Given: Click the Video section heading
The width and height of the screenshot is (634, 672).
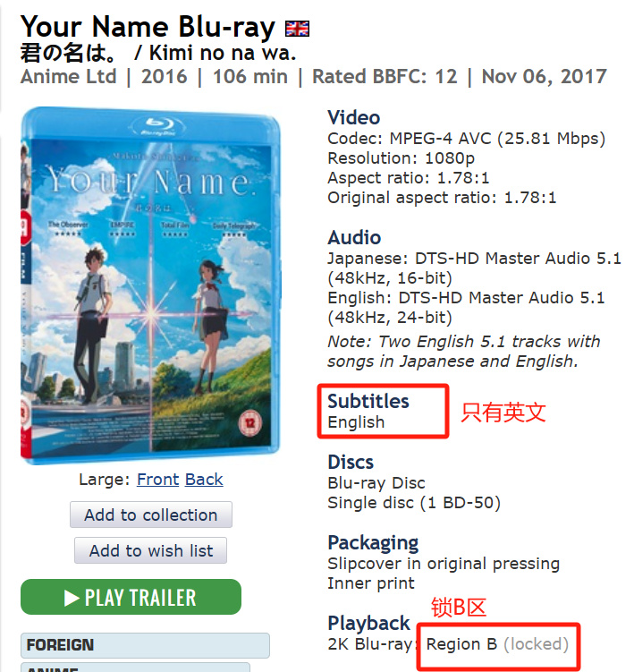Looking at the screenshot, I should (x=354, y=117).
